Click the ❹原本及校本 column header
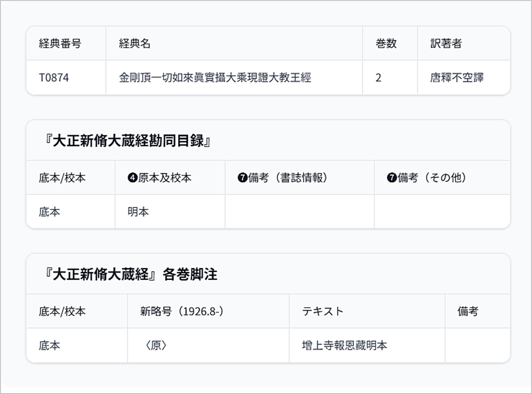This screenshot has width=532, height=394. click(159, 178)
